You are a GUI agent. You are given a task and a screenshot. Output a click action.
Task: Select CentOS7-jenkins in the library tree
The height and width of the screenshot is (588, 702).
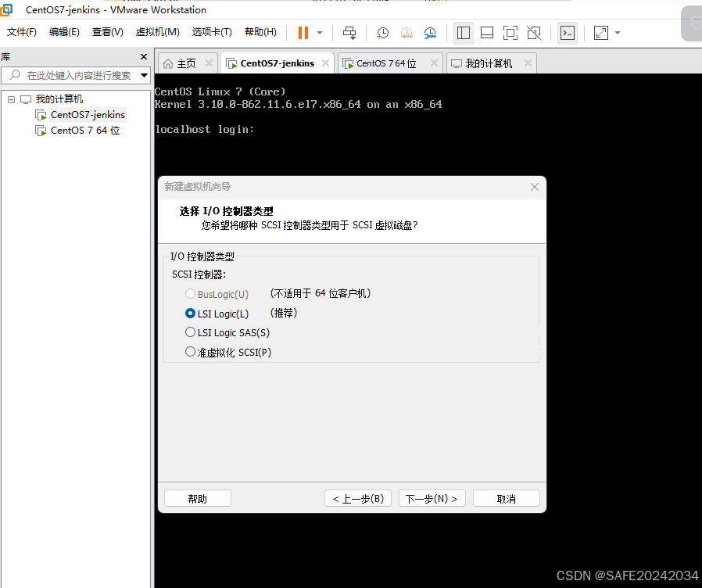[88, 115]
